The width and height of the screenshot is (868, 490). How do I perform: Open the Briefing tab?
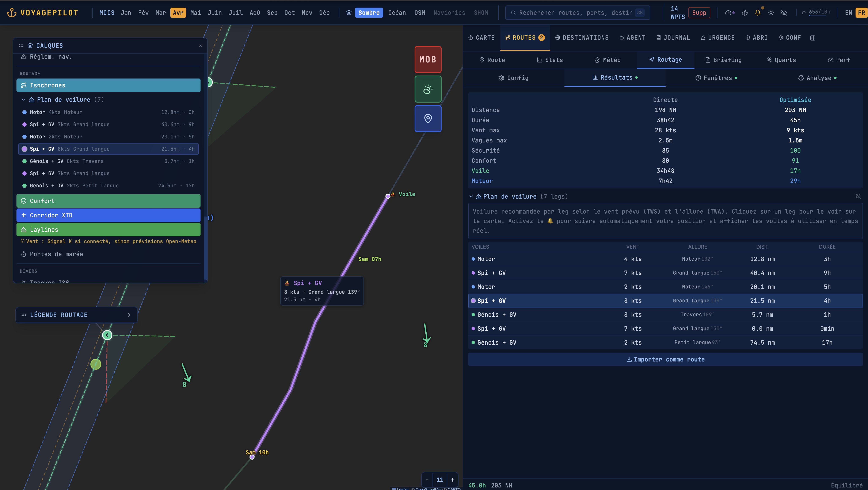tap(723, 60)
